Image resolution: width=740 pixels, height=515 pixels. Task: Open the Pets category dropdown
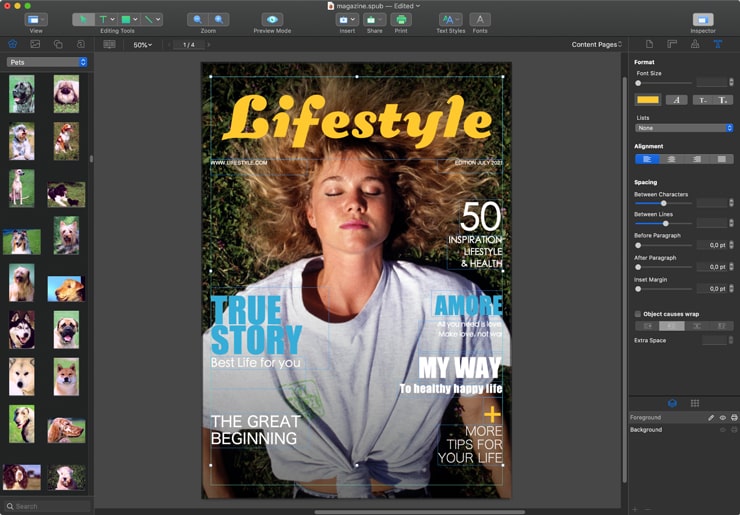pyautogui.click(x=47, y=62)
